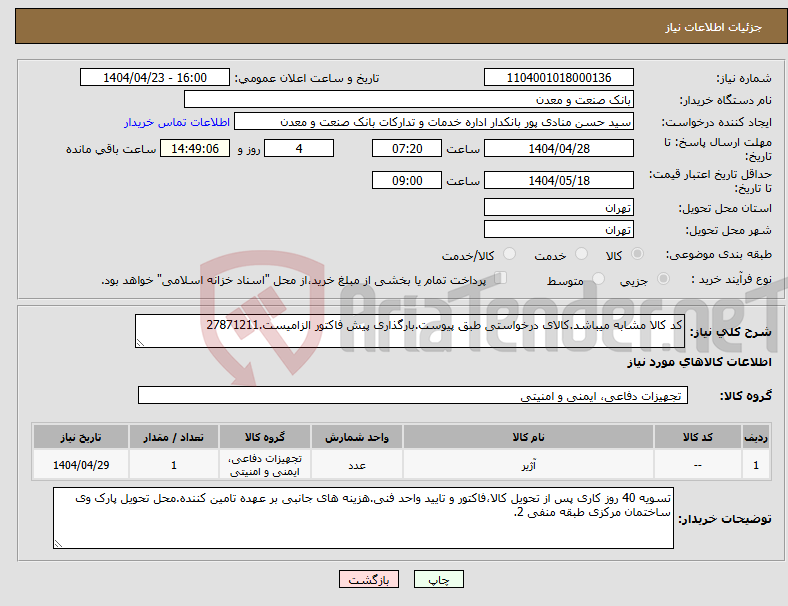788x606 pixels.
Task: Click the نام کالا column header
Action: click(x=528, y=437)
